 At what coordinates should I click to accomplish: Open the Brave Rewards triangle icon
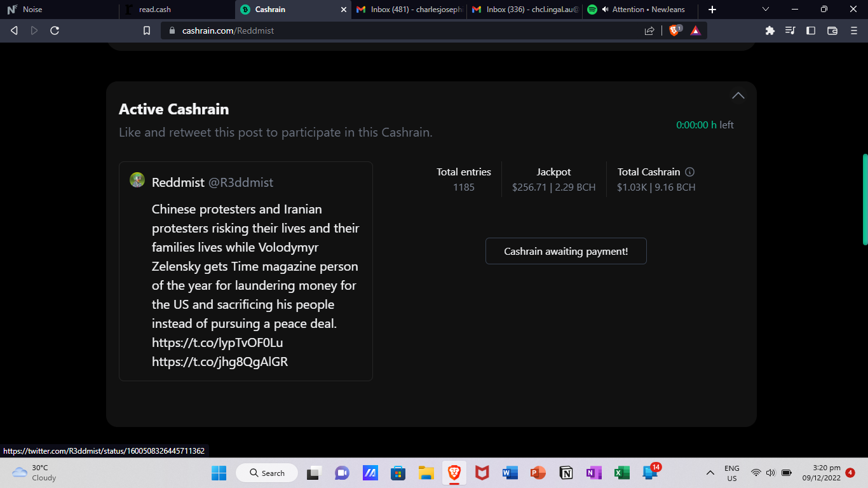pyautogui.click(x=696, y=30)
